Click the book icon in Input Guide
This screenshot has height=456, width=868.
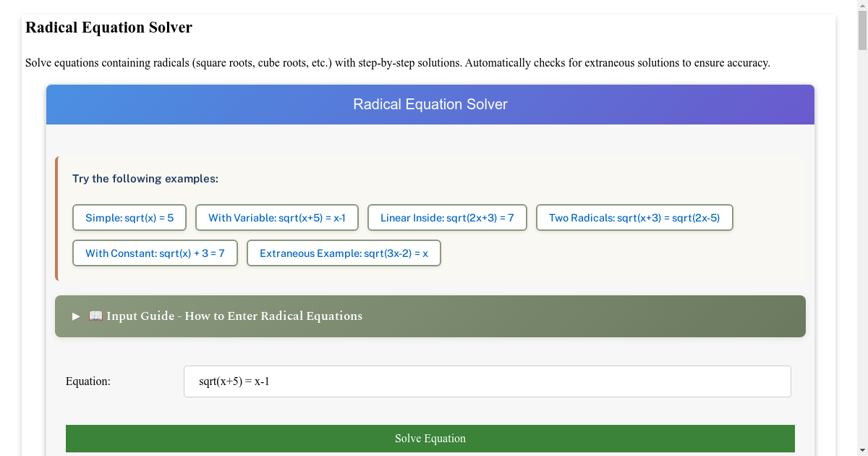tap(95, 316)
